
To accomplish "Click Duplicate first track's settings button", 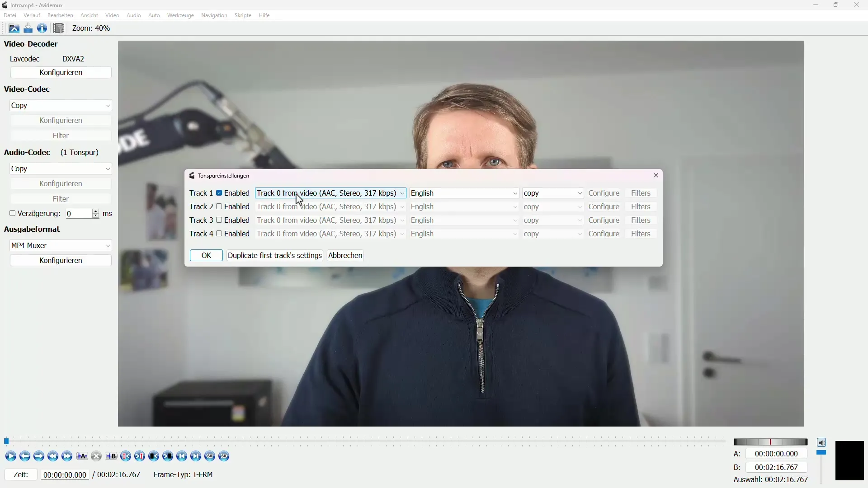I will [x=275, y=255].
